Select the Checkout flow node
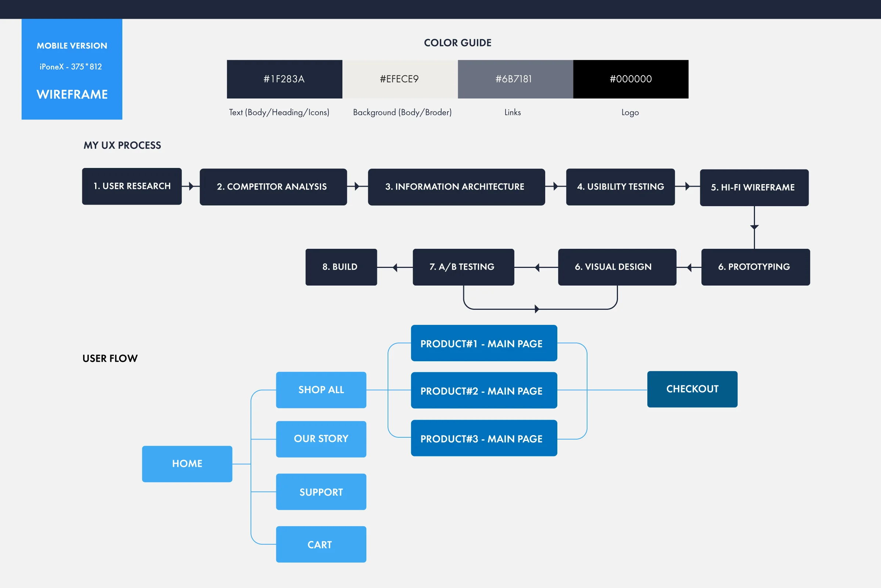 [x=692, y=389]
